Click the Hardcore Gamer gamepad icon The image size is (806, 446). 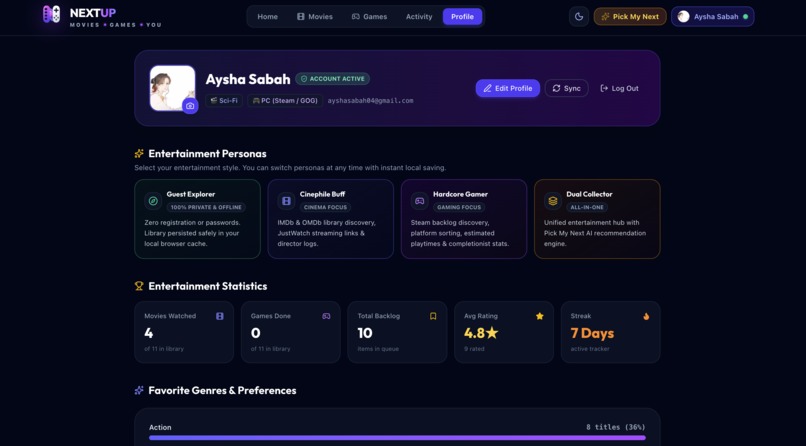(419, 201)
